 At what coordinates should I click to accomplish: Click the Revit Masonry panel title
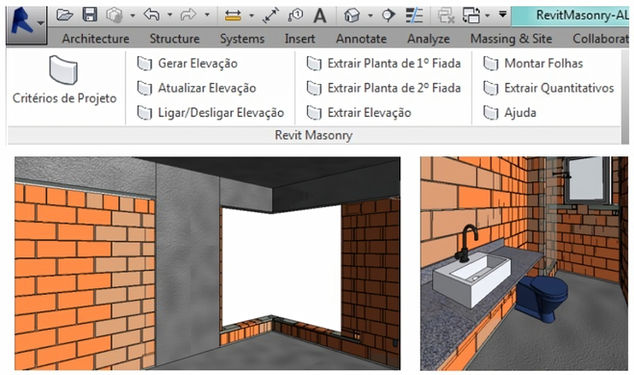pos(314,135)
